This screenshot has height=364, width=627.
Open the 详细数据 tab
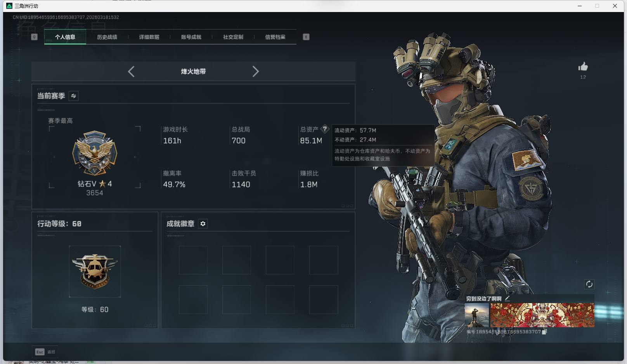(x=150, y=37)
